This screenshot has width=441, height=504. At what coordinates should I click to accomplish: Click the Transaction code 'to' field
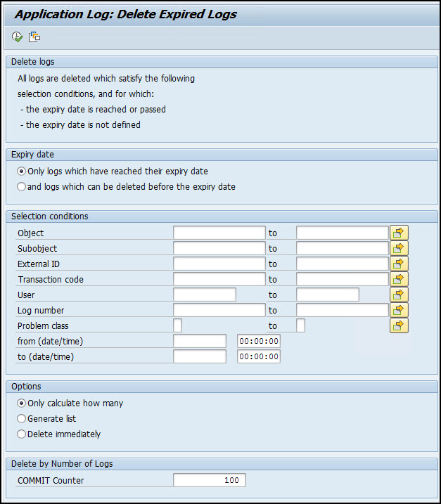(x=343, y=279)
